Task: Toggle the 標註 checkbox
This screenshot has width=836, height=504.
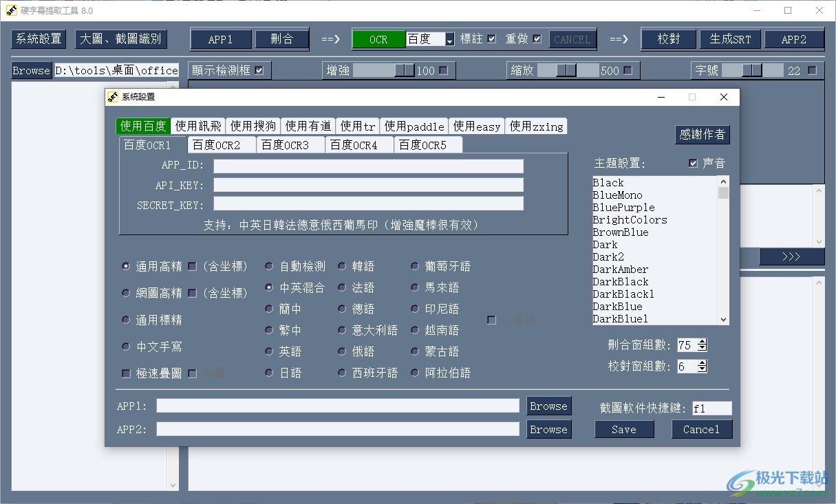Action: coord(491,39)
